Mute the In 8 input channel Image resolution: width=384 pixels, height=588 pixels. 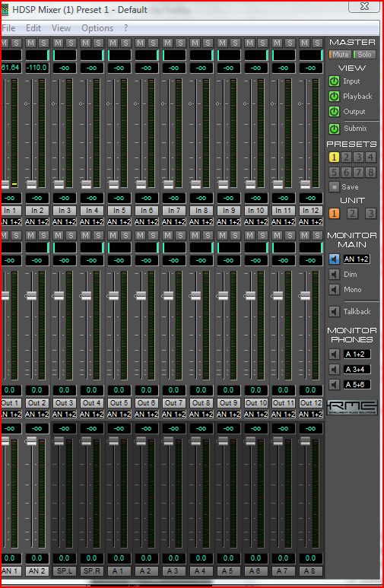pos(195,43)
